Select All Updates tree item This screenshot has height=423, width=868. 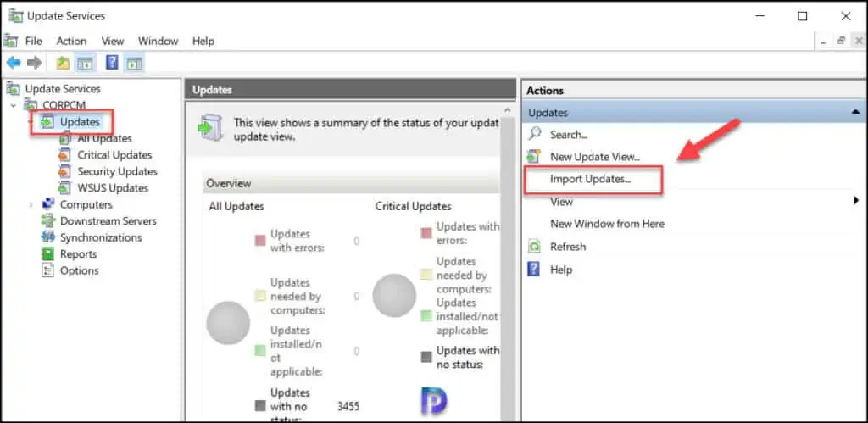(x=104, y=138)
